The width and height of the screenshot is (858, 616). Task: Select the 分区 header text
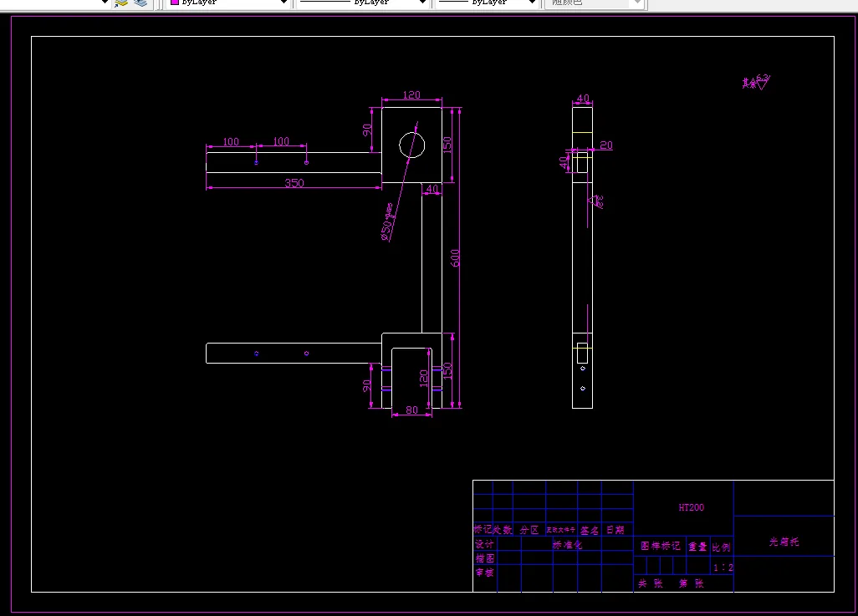tap(529, 530)
